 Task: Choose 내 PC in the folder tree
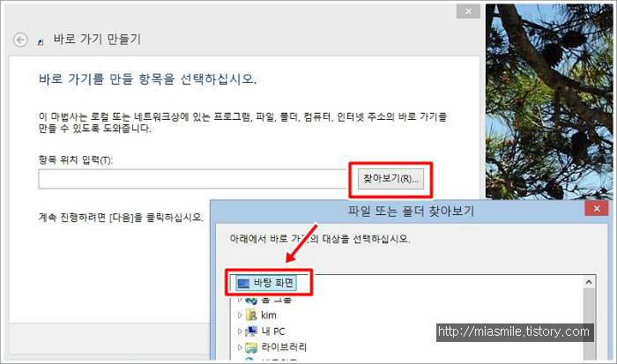coord(273,331)
